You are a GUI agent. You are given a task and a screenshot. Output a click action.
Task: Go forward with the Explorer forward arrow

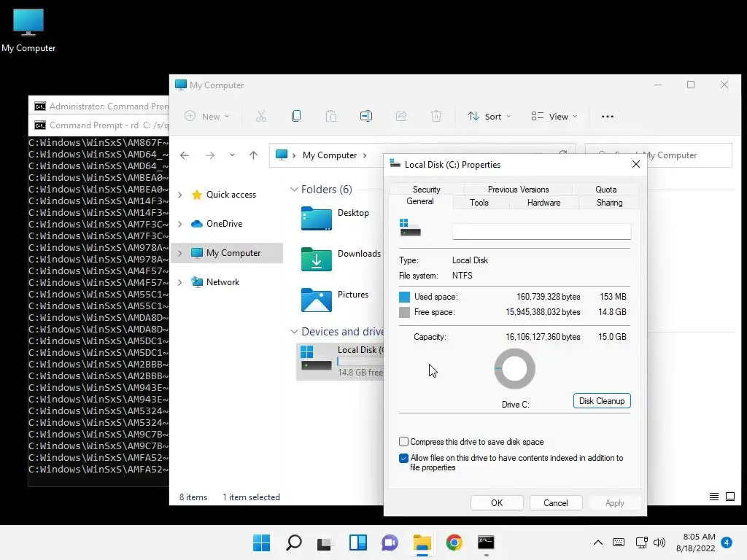pyautogui.click(x=209, y=155)
